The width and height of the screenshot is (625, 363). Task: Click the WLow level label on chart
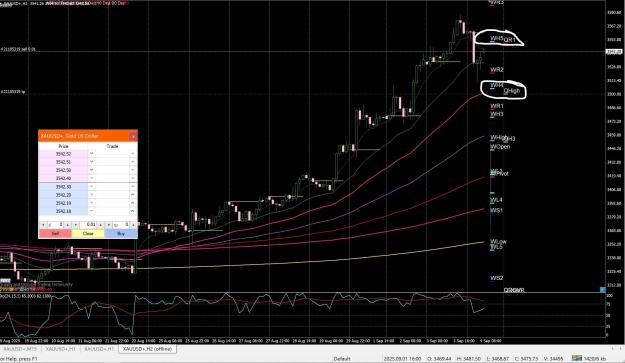click(x=498, y=241)
